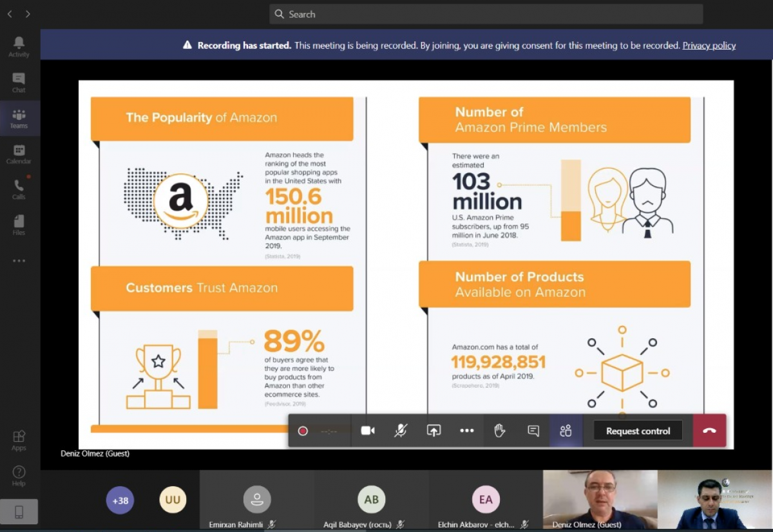
Task: Open more actions menu in meeting toolbar
Action: 467,431
